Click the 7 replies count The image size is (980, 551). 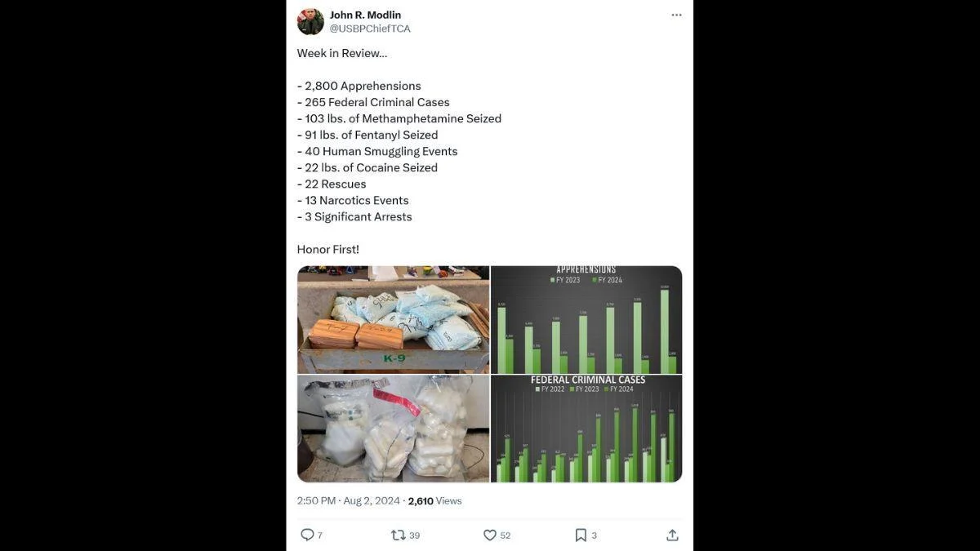[x=319, y=535]
